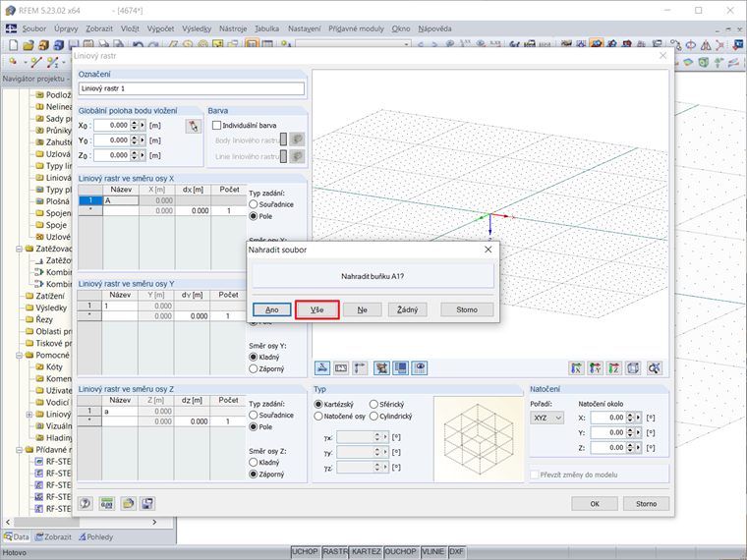
Task: Zoom preview to show all
Action: coord(655,367)
